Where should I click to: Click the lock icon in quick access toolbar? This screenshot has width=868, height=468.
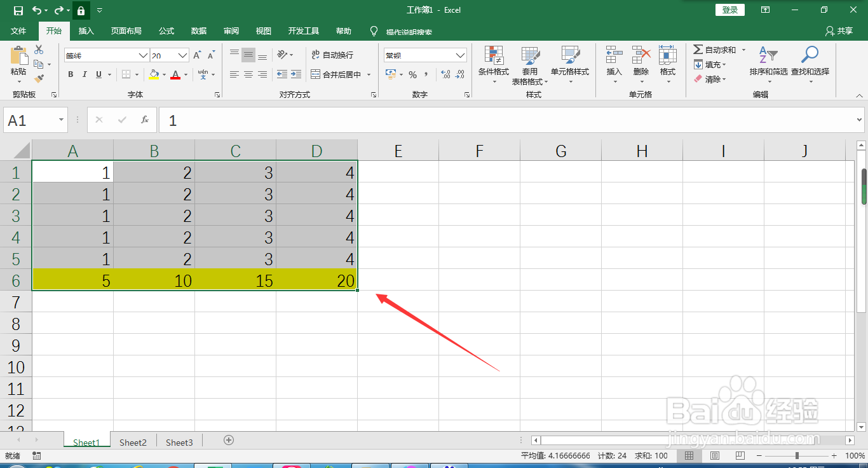tap(81, 10)
